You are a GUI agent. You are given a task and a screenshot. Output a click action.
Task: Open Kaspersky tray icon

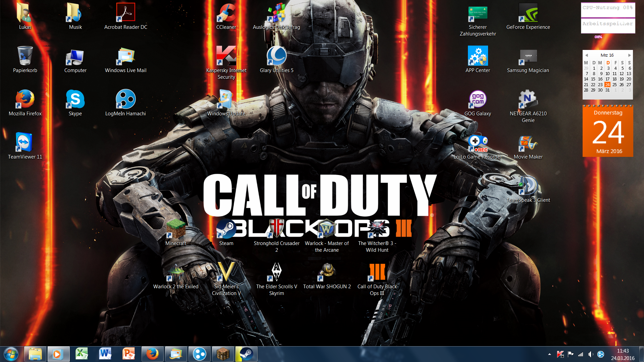[560, 354]
